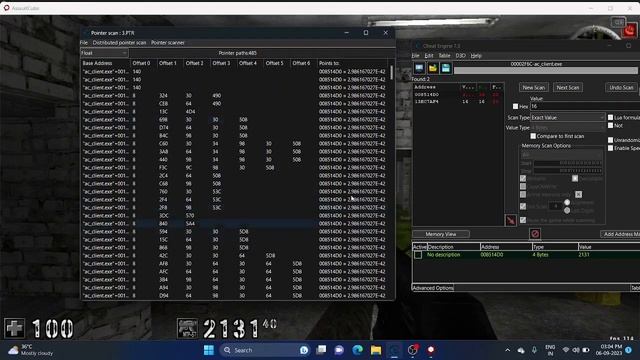
Task: Click the open folder icon in Cheat Engine
Action: [x=433, y=68]
